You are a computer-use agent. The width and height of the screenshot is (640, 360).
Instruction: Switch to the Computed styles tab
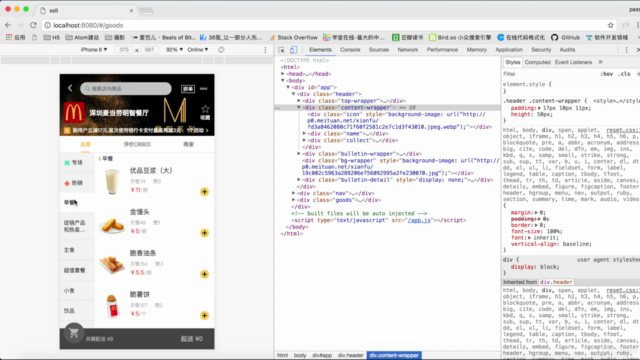pos(538,62)
